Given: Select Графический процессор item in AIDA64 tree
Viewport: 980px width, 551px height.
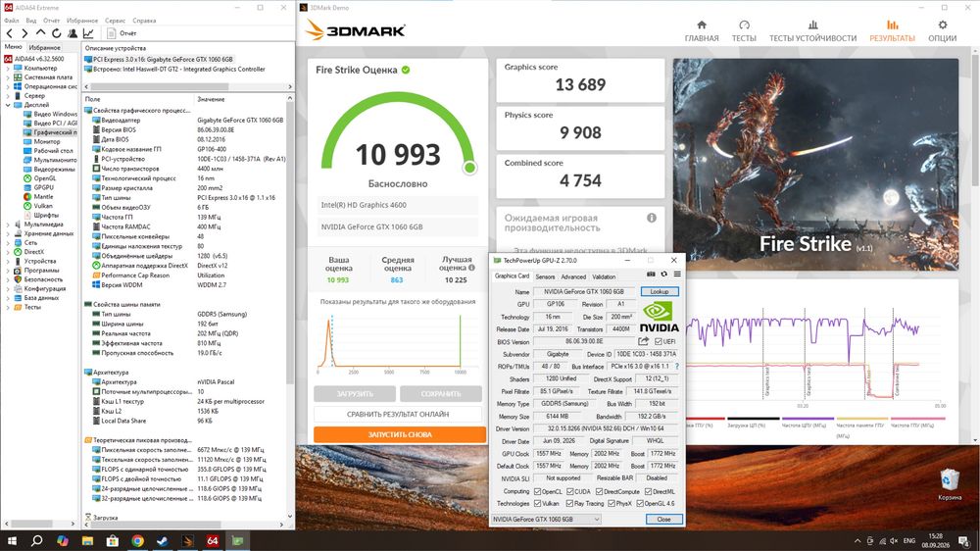Looking at the screenshot, I should click(49, 132).
